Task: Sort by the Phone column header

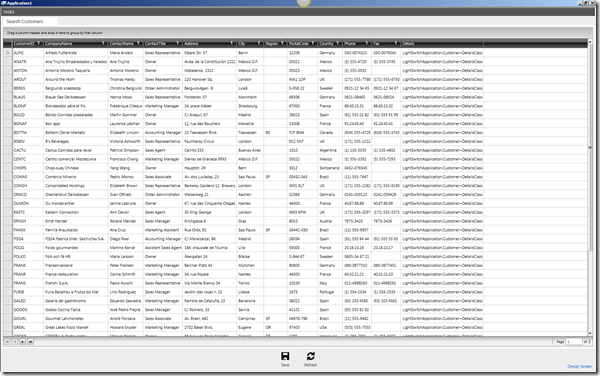Action: coord(350,44)
